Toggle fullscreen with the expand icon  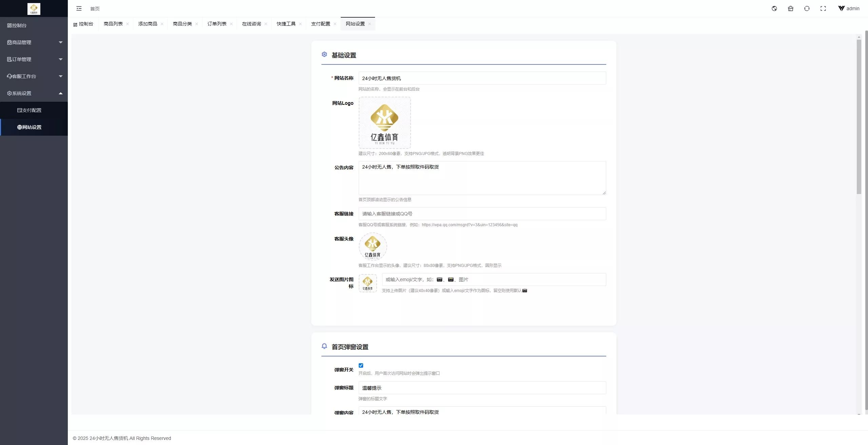[823, 8]
